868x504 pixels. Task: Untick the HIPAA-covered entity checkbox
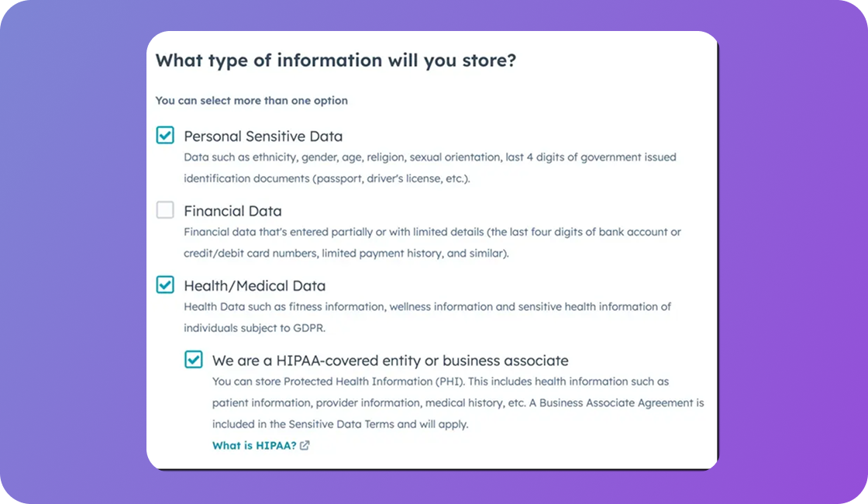[x=194, y=360]
